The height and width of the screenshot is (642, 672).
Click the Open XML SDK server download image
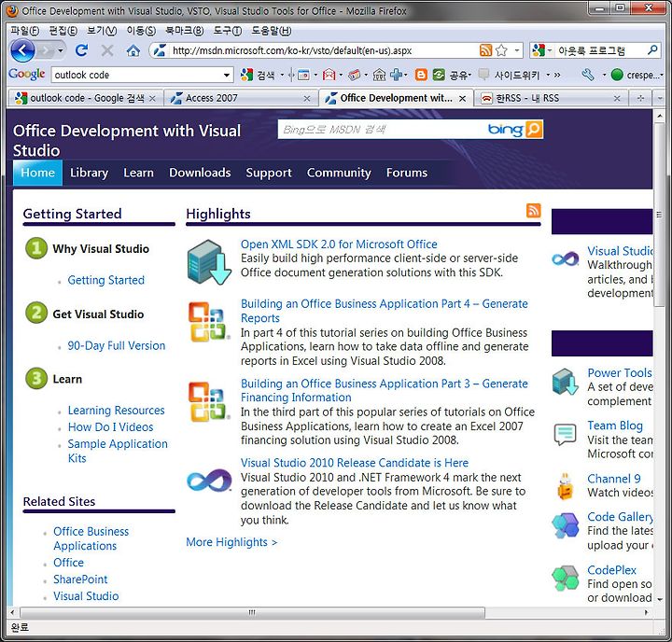pos(209,262)
